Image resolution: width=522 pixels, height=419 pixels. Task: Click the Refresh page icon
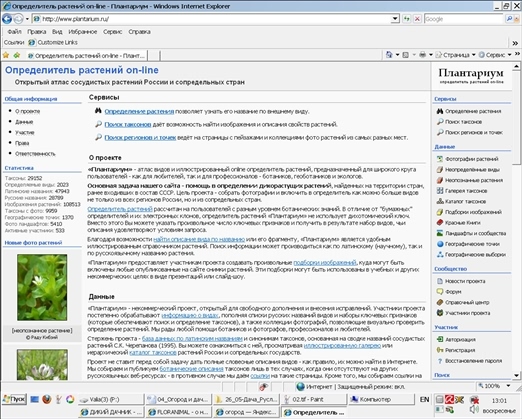click(406, 19)
